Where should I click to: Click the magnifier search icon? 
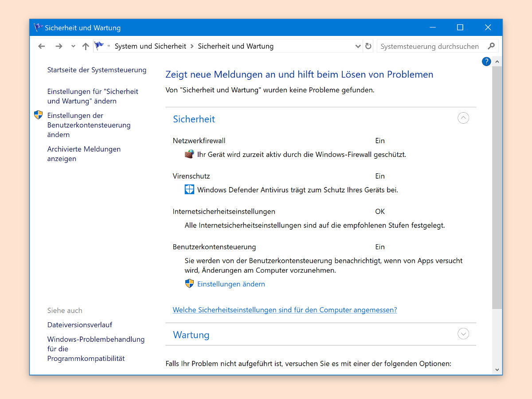pos(491,46)
